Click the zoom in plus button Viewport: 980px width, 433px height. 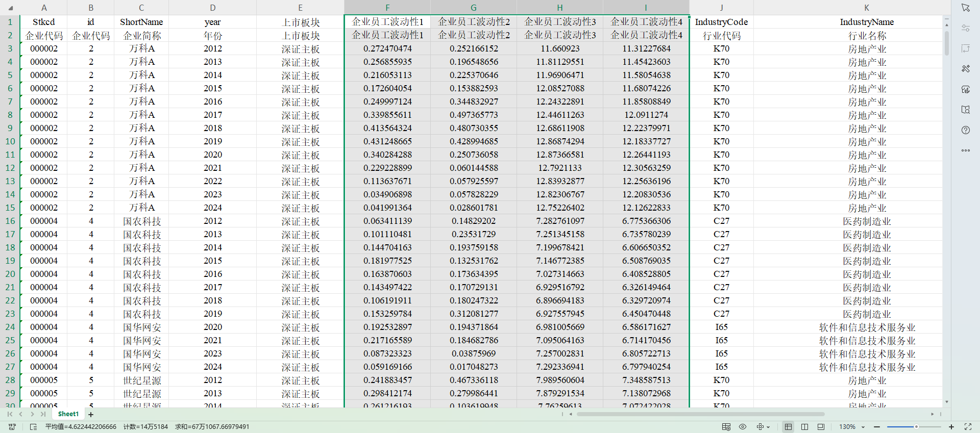pyautogui.click(x=951, y=427)
